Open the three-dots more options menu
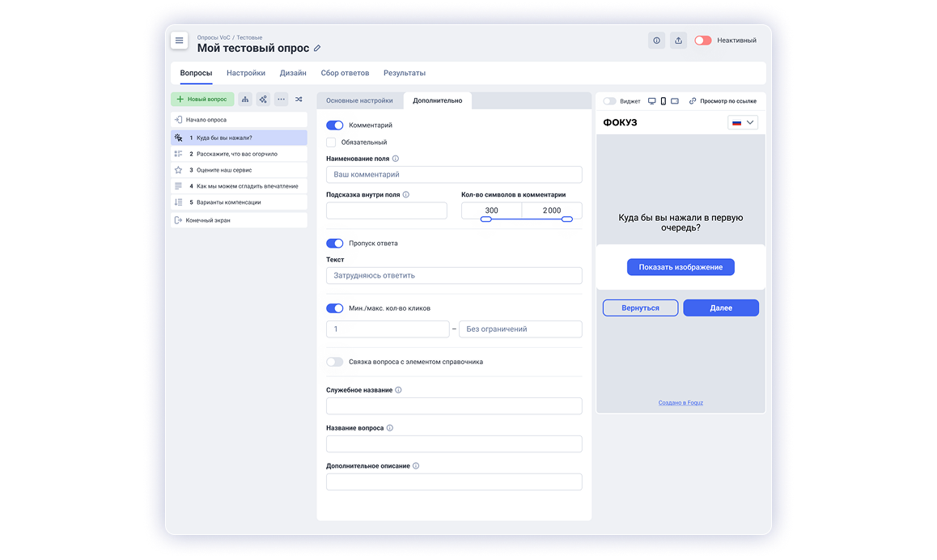This screenshot has height=560, width=937. coord(281,100)
